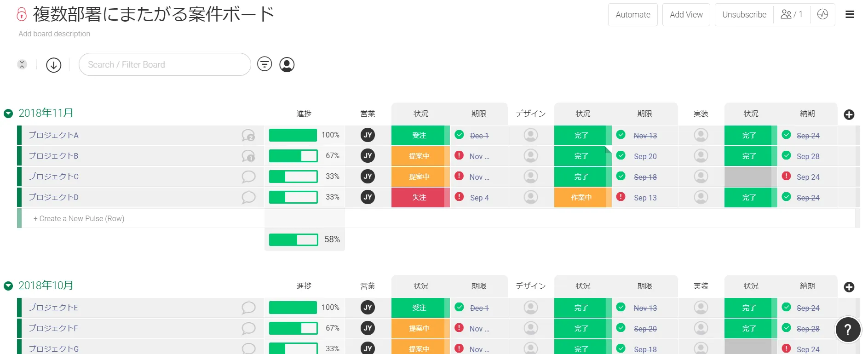The height and width of the screenshot is (354, 868).
Task: Toggle the green check on プロジェクトA's Dec 1 deadline
Action: (459, 135)
